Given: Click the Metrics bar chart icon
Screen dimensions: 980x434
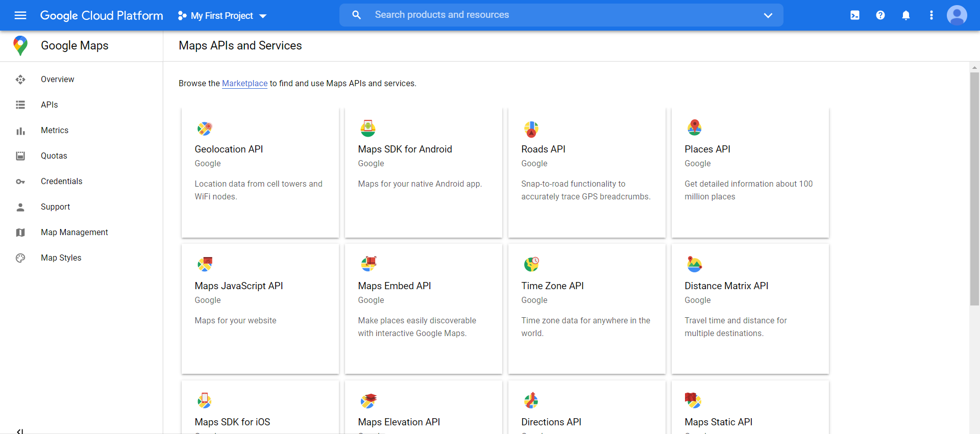Looking at the screenshot, I should 20,131.
